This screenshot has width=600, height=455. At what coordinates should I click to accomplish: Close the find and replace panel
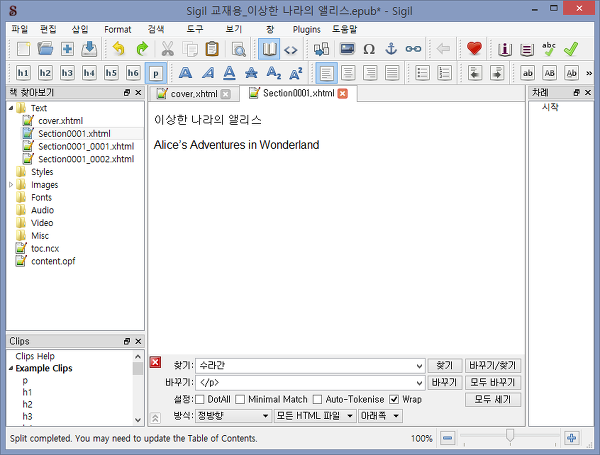pyautogui.click(x=155, y=362)
